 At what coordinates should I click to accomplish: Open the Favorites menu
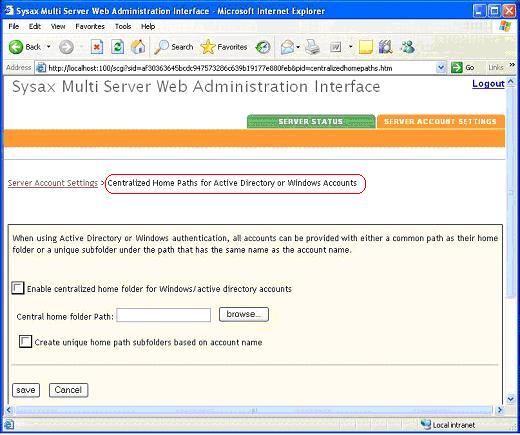pyautogui.click(x=90, y=26)
